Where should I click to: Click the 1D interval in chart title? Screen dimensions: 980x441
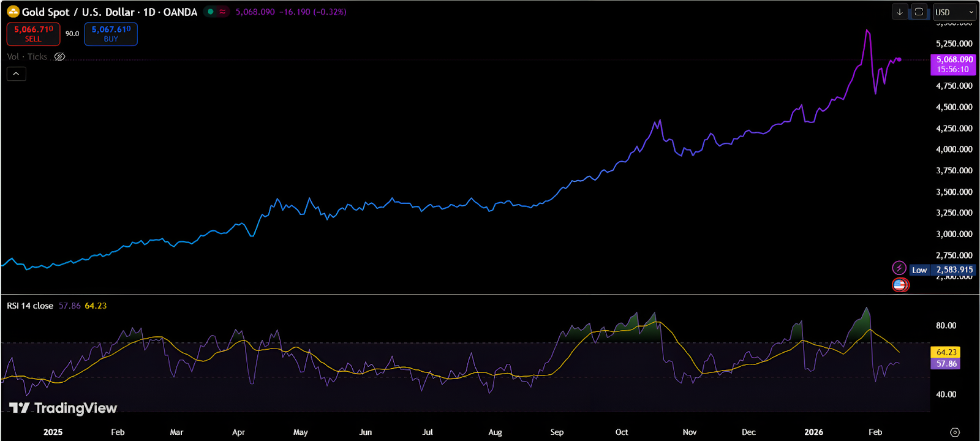point(149,12)
